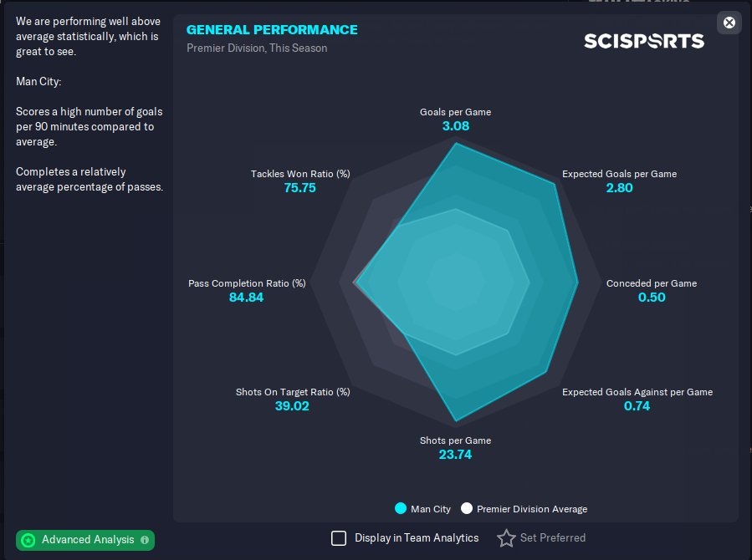Click the Set Preferred star icon
This screenshot has width=752, height=560.
[506, 538]
